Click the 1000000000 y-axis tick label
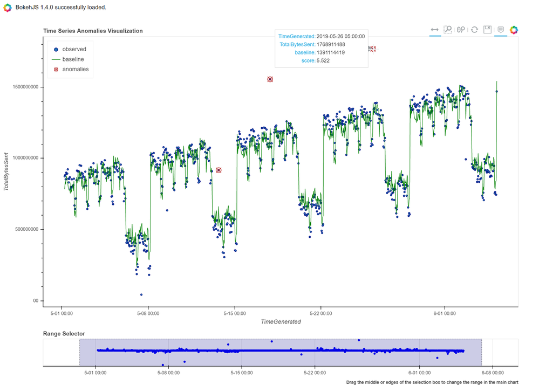539x392 pixels. click(x=25, y=158)
